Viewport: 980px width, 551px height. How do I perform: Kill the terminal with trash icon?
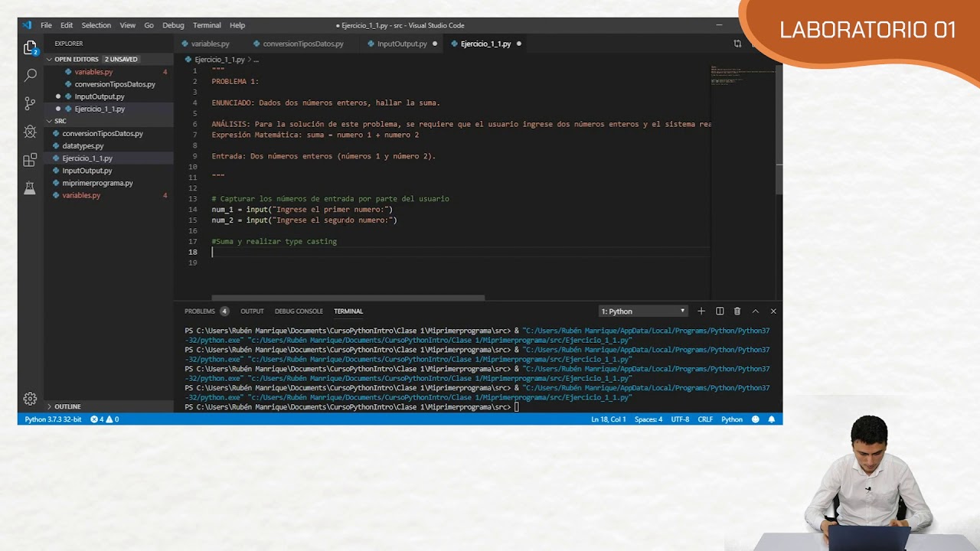coord(737,311)
